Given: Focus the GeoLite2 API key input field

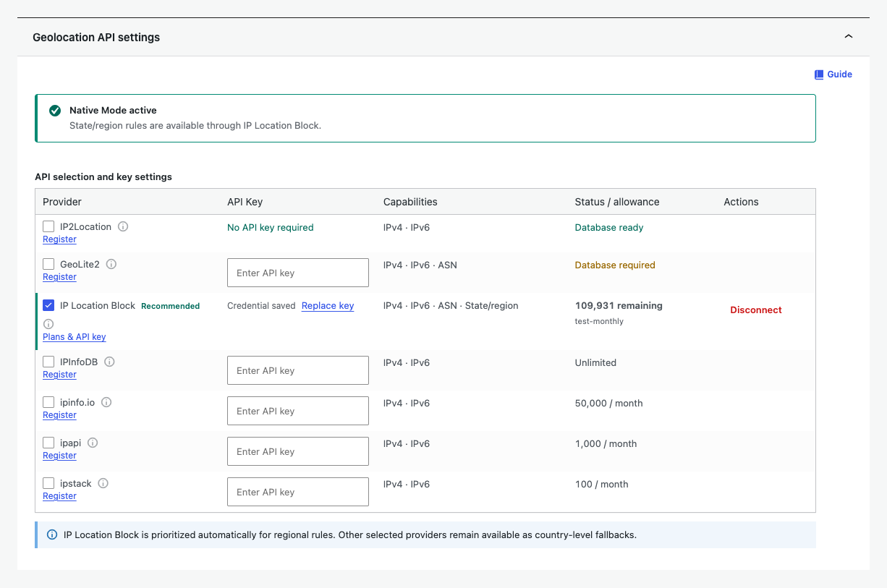Looking at the screenshot, I should pyautogui.click(x=298, y=273).
